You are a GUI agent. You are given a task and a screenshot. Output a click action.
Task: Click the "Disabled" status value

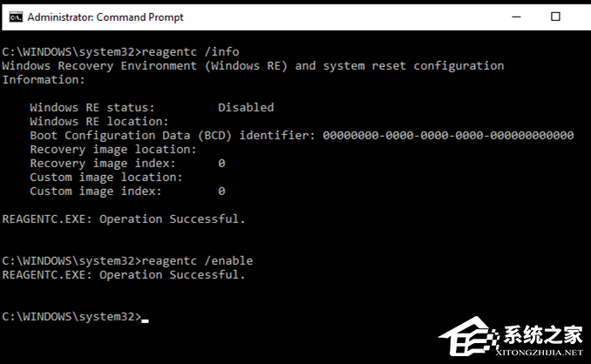(246, 107)
